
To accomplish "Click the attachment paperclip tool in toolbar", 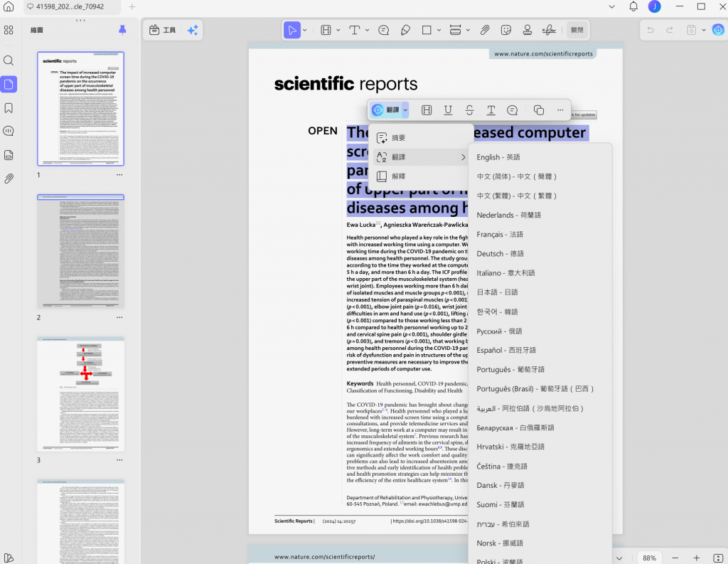I will (x=485, y=30).
